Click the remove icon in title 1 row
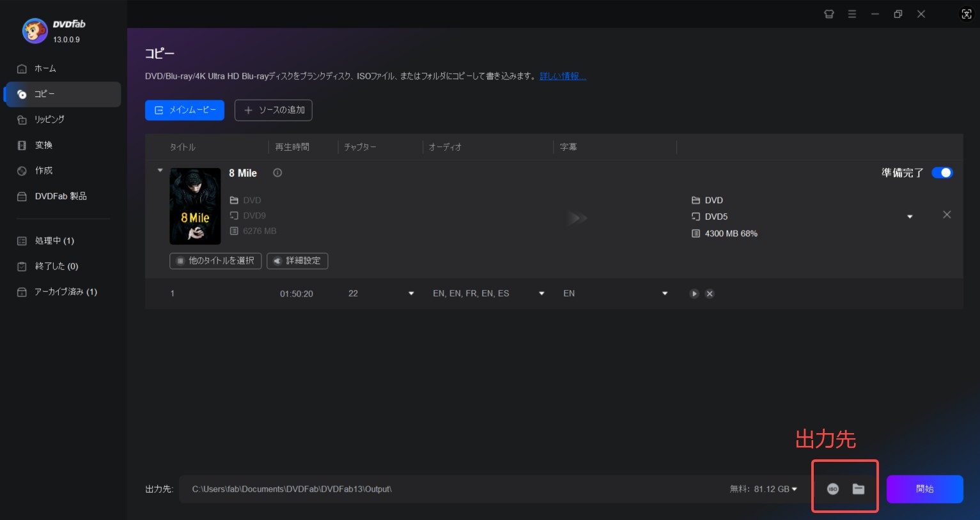 pyautogui.click(x=710, y=294)
